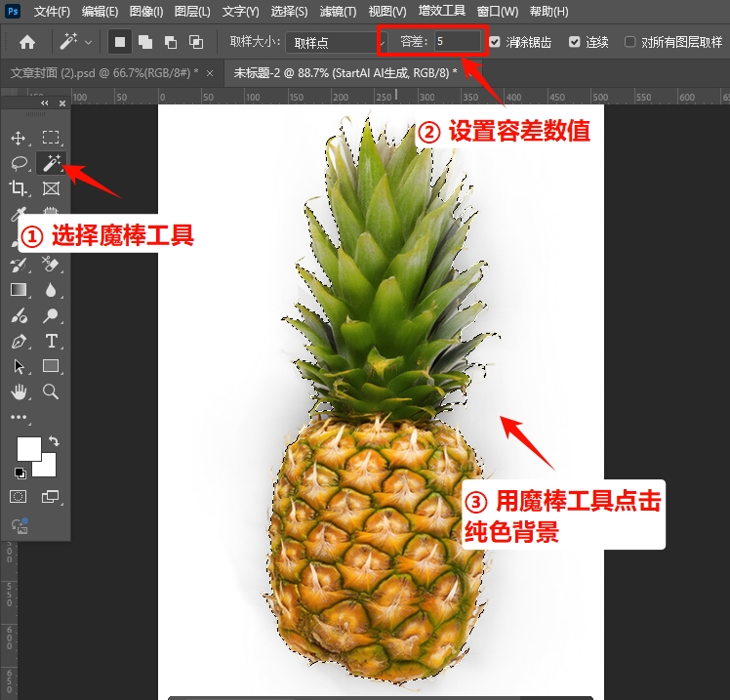Select the Lasso tool
Viewport: 730px width, 700px height.
(20, 163)
